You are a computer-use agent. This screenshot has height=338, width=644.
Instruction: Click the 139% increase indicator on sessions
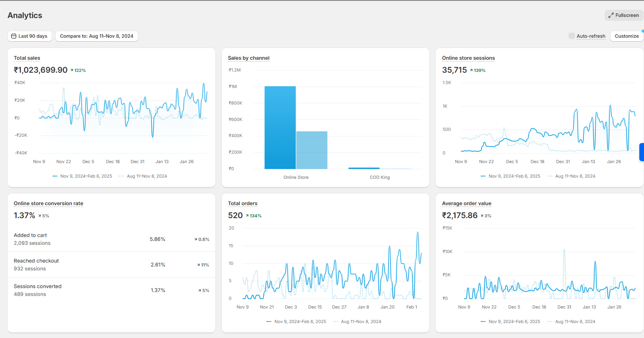[478, 70]
